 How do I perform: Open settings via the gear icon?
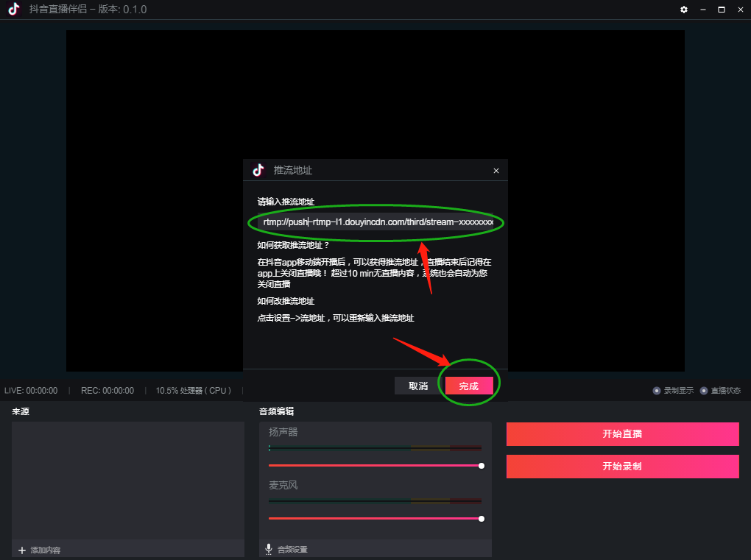pos(684,10)
